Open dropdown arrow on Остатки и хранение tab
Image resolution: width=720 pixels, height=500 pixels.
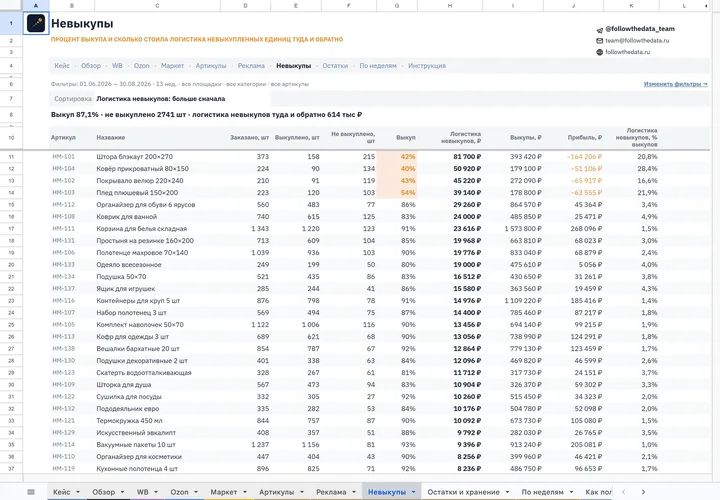[x=507, y=492]
